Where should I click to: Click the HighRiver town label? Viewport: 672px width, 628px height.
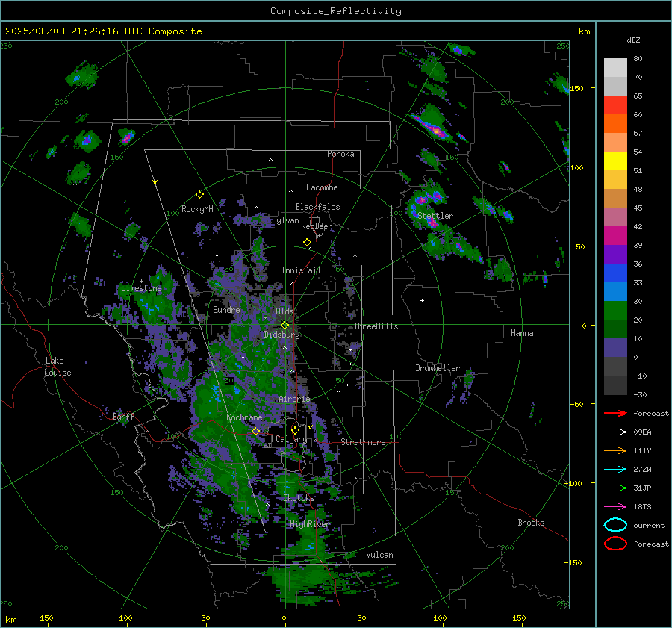point(309,524)
